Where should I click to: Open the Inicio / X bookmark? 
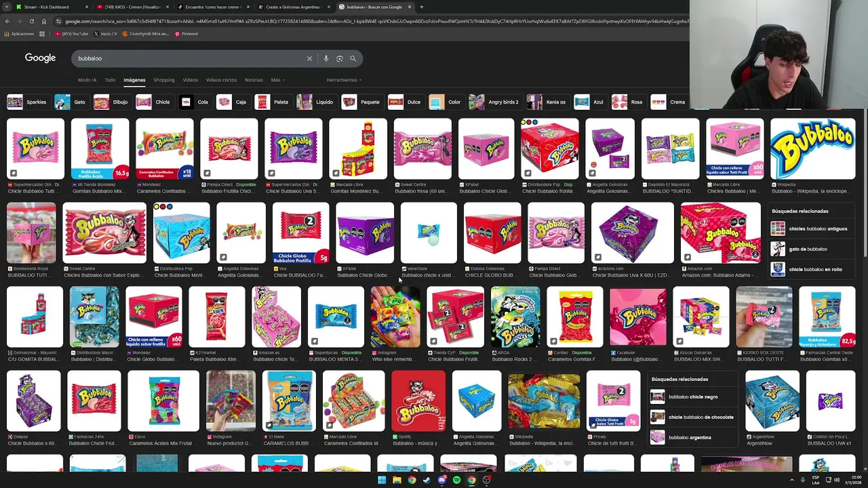click(x=105, y=33)
